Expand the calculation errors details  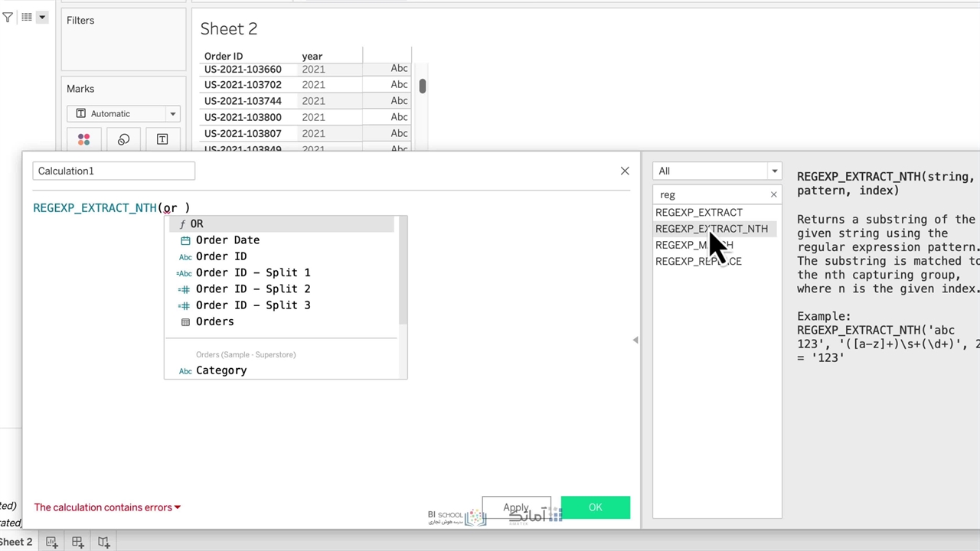177,507
